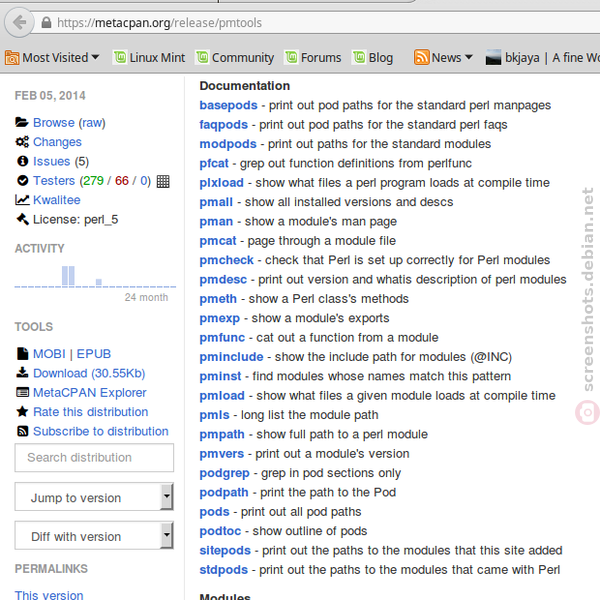
Task: Open the Linux Mint bookmark
Action: click(x=149, y=57)
